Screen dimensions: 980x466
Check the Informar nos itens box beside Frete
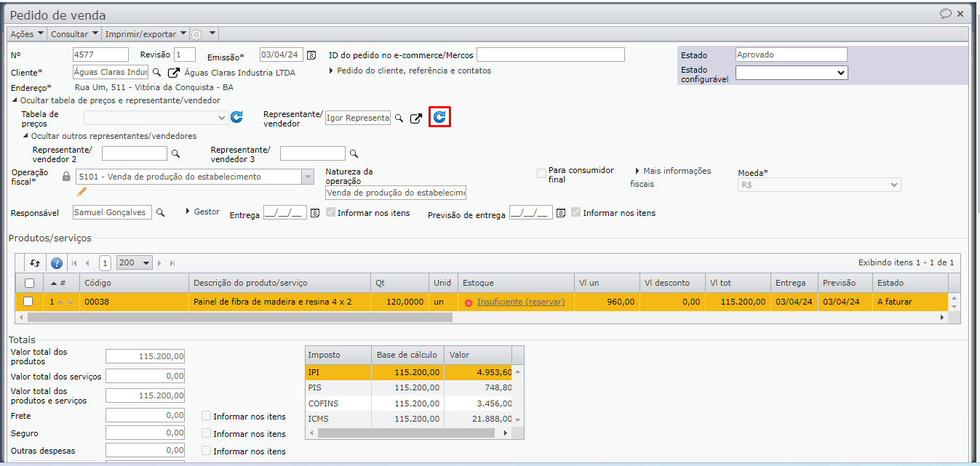[207, 417]
